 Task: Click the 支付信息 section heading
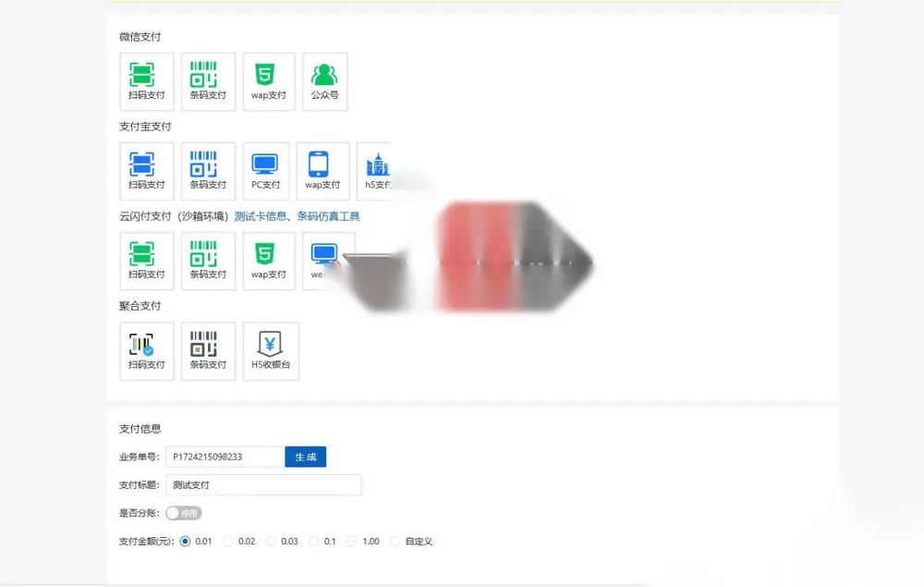click(140, 428)
